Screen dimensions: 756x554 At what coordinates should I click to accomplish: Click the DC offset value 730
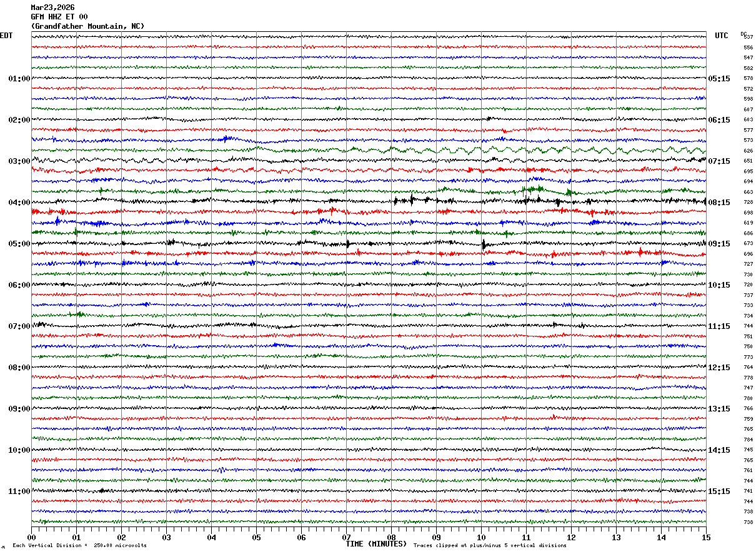[x=748, y=274]
